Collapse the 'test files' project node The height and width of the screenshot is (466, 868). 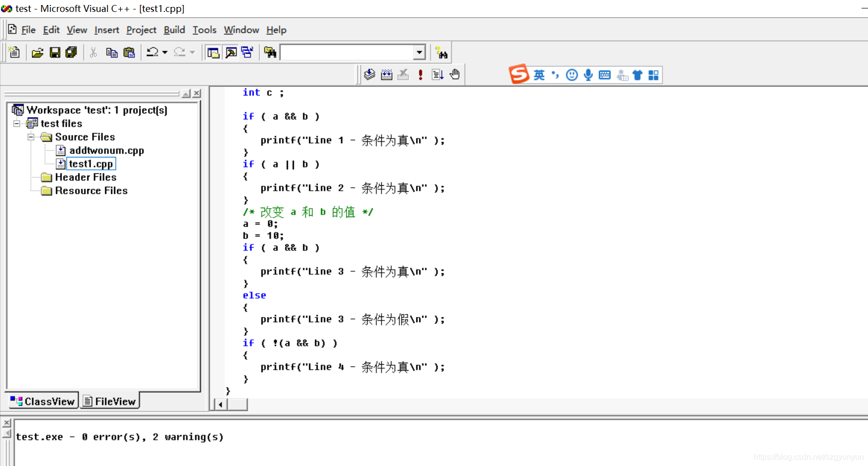point(17,123)
